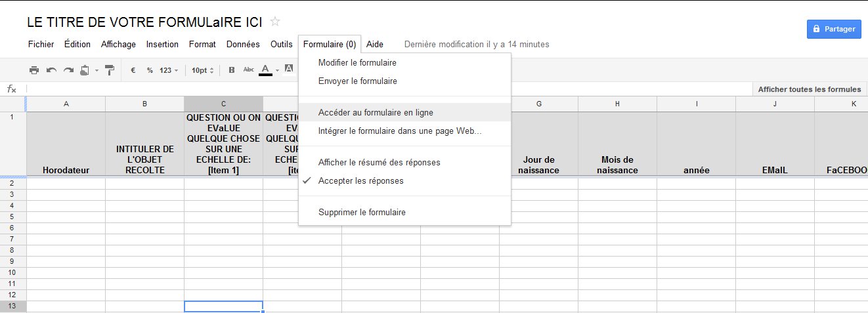
Task: Toggle bold formatting
Action: tap(231, 70)
